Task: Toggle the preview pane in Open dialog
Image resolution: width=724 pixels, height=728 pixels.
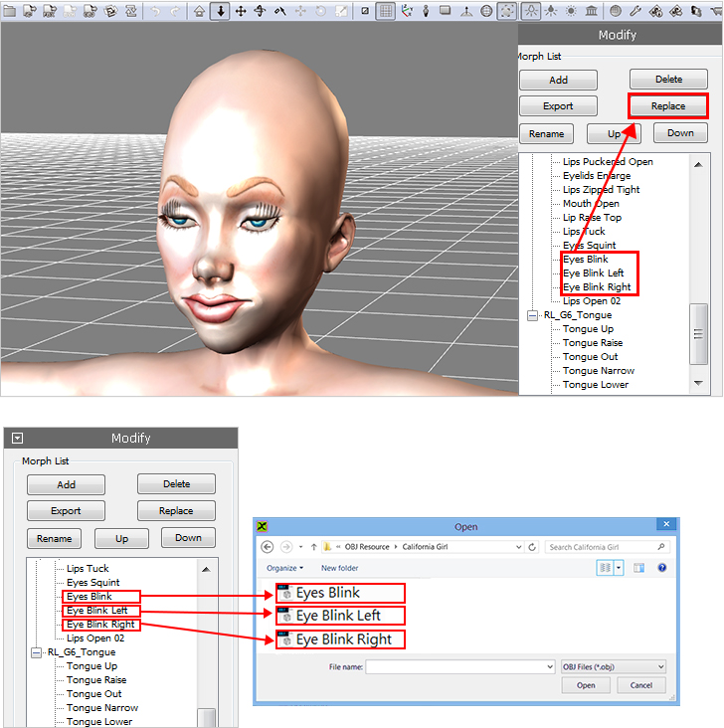Action: pos(639,568)
